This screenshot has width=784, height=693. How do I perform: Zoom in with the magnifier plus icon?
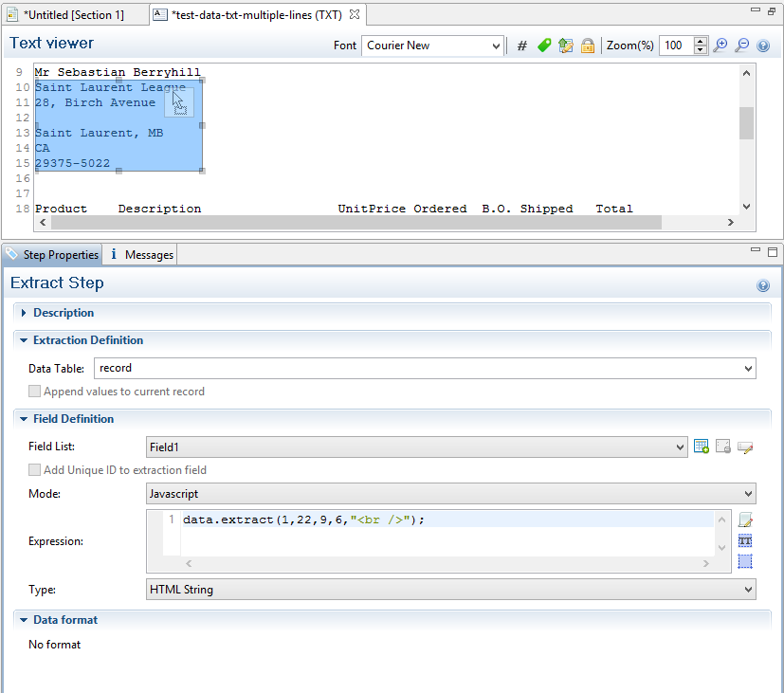[720, 46]
